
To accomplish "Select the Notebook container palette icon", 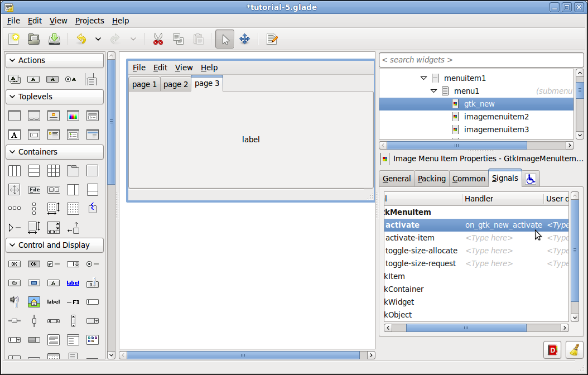I will coord(73,171).
